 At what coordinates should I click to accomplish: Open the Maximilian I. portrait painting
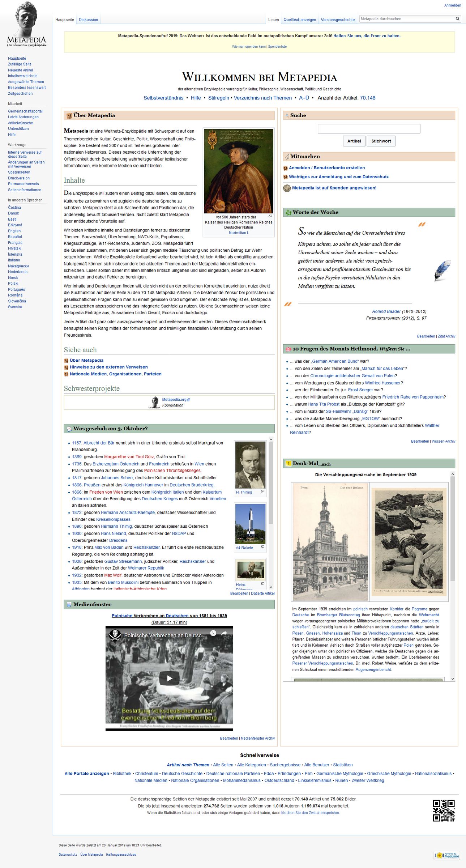(239, 171)
